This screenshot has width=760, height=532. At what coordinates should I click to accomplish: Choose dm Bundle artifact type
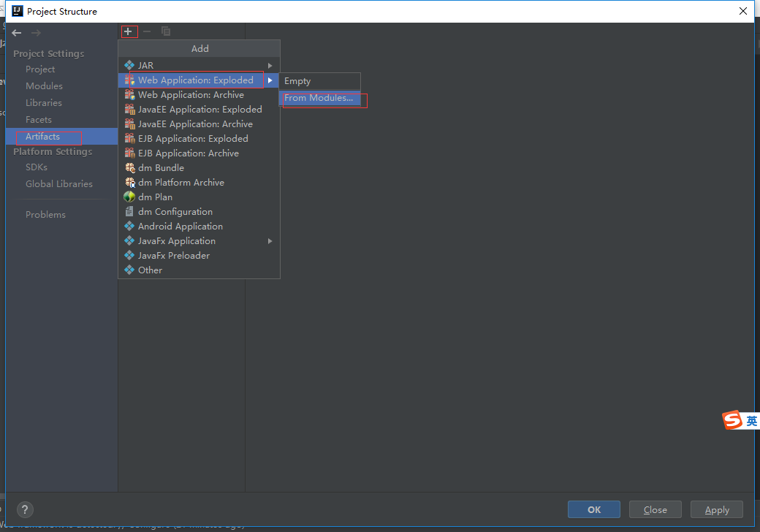tap(199, 167)
